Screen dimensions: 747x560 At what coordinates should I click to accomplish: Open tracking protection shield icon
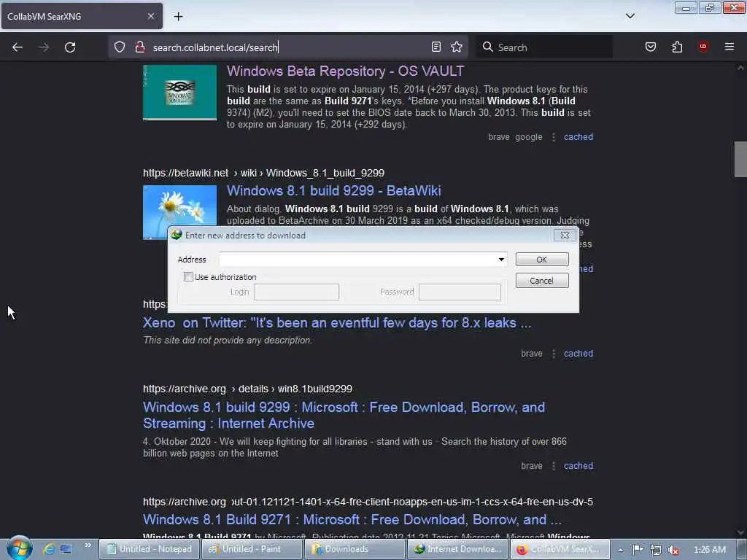120,47
